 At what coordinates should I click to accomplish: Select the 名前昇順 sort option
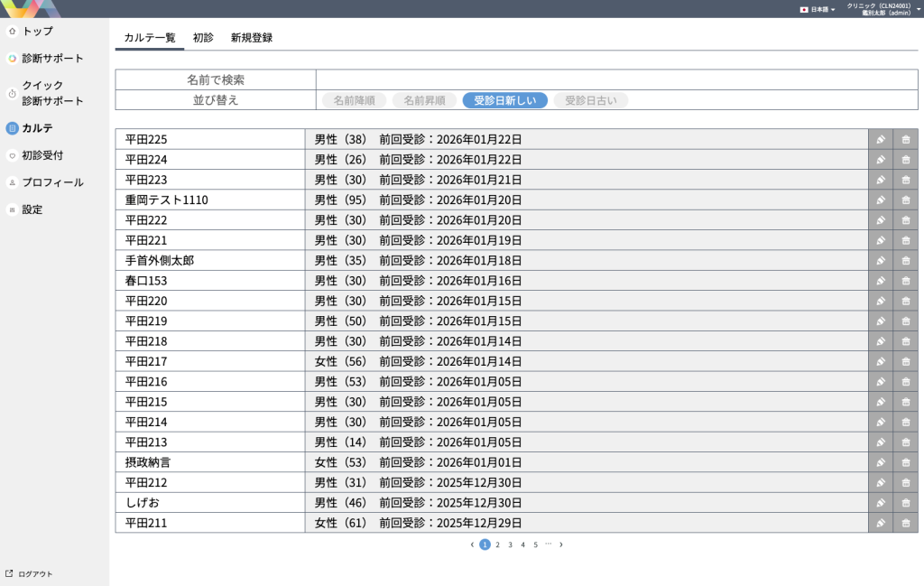[424, 101]
